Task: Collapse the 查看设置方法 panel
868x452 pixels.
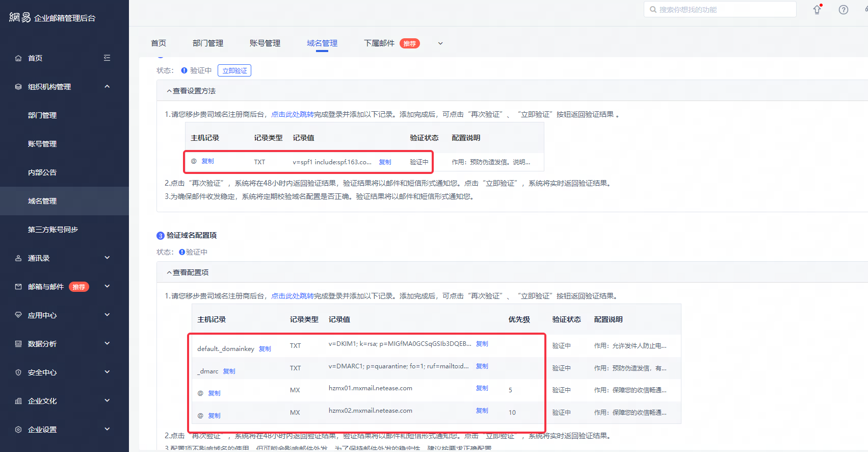Action: (169, 91)
